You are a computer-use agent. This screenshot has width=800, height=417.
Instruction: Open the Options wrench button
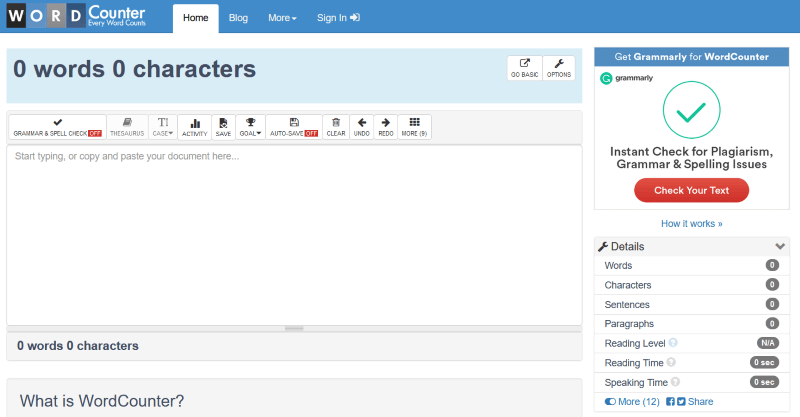[559, 68]
